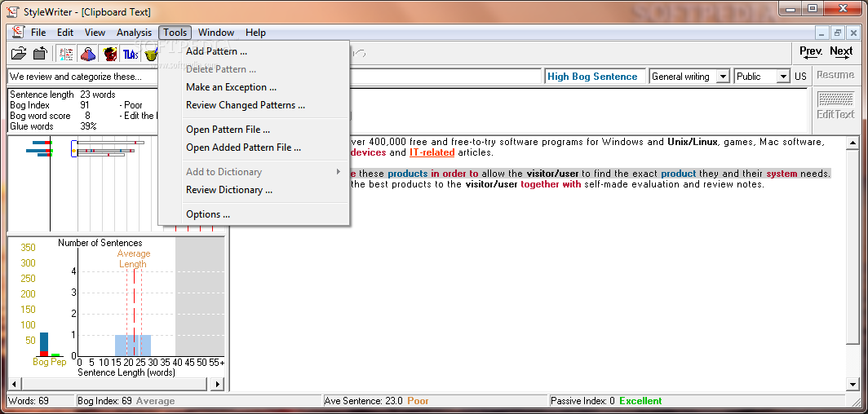Open the View menu
868x414 pixels.
click(95, 33)
